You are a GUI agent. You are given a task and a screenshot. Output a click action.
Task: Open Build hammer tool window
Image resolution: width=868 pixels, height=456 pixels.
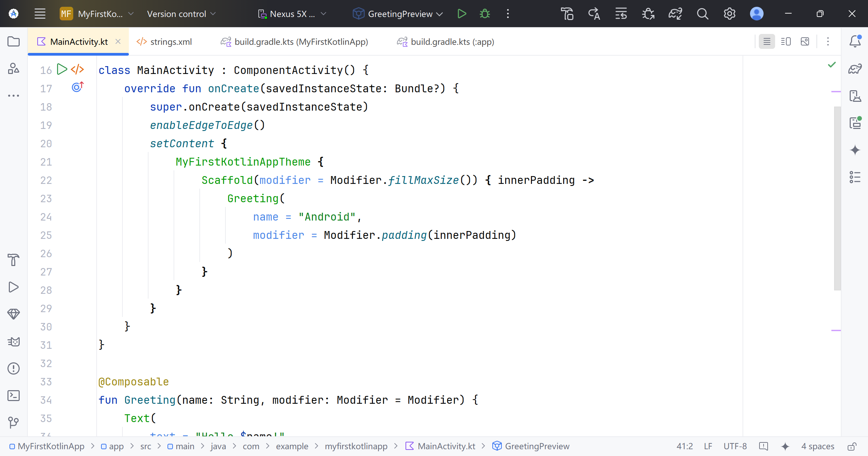click(14, 260)
